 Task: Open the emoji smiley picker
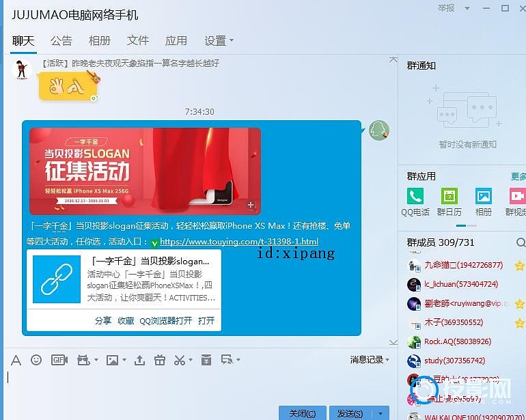(36, 360)
